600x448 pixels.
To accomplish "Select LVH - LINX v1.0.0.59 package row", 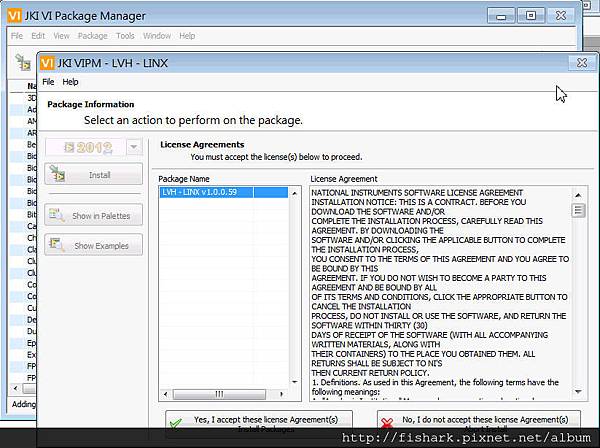I will point(223,192).
